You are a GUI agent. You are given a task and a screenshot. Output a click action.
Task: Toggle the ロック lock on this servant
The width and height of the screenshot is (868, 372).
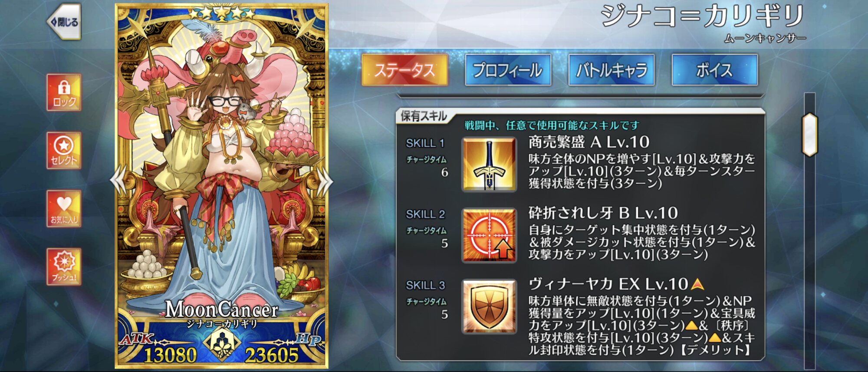[x=64, y=92]
